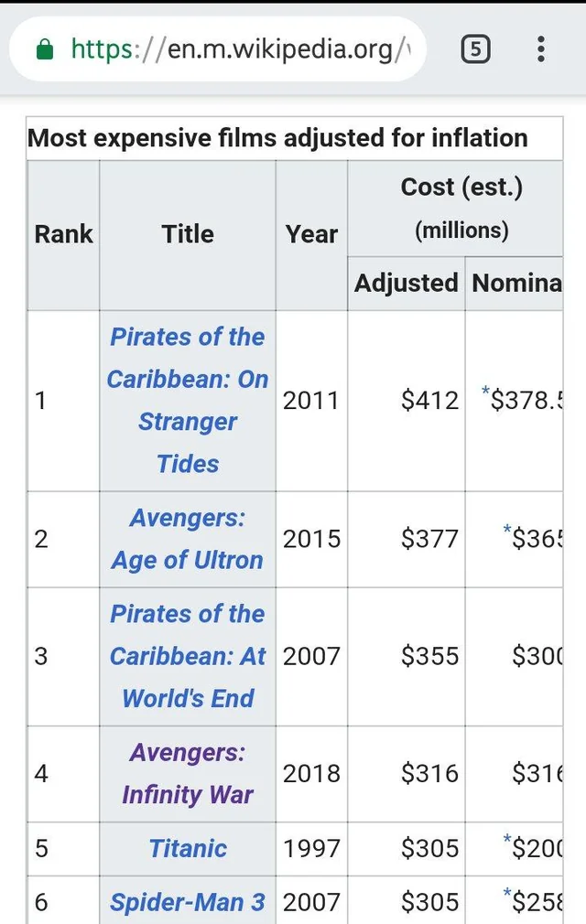
Task: Click the Adjusted column header
Action: pos(406,283)
